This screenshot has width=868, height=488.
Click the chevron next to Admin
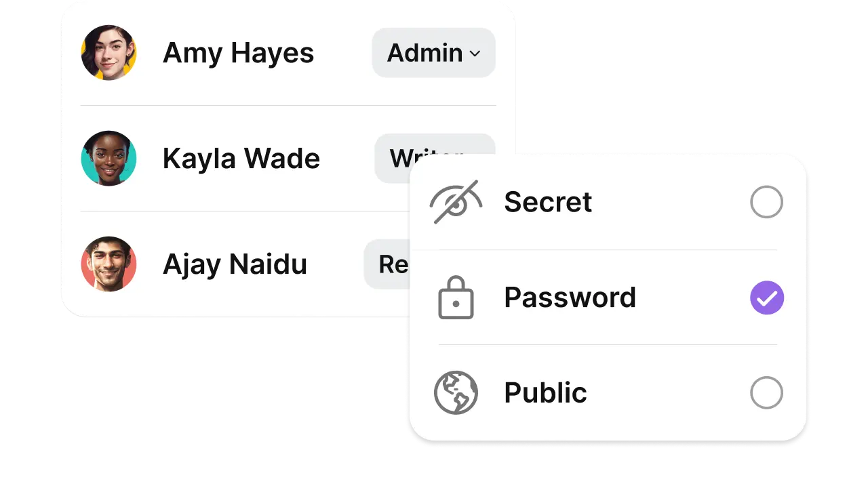(475, 54)
